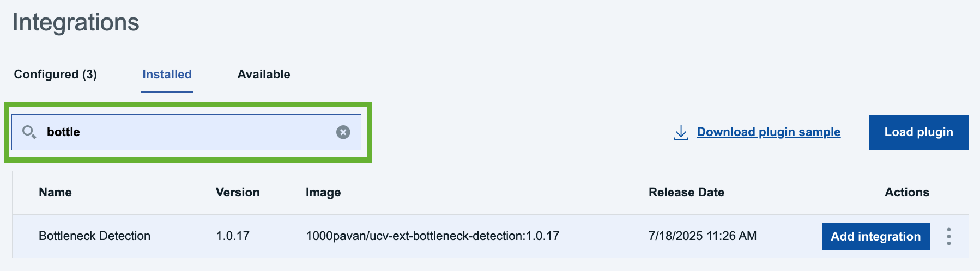
Task: Click the 1.0.17 version cell
Action: [x=233, y=236]
